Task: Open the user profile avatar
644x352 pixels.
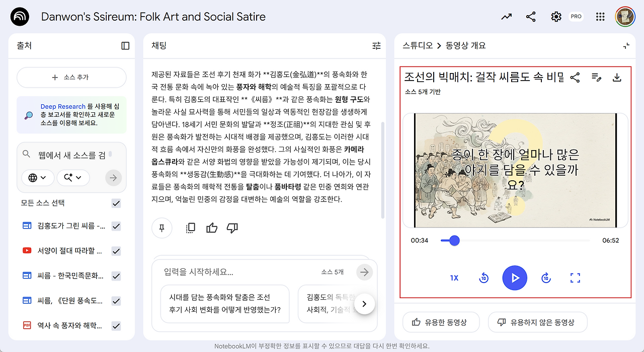Action: [x=625, y=17]
